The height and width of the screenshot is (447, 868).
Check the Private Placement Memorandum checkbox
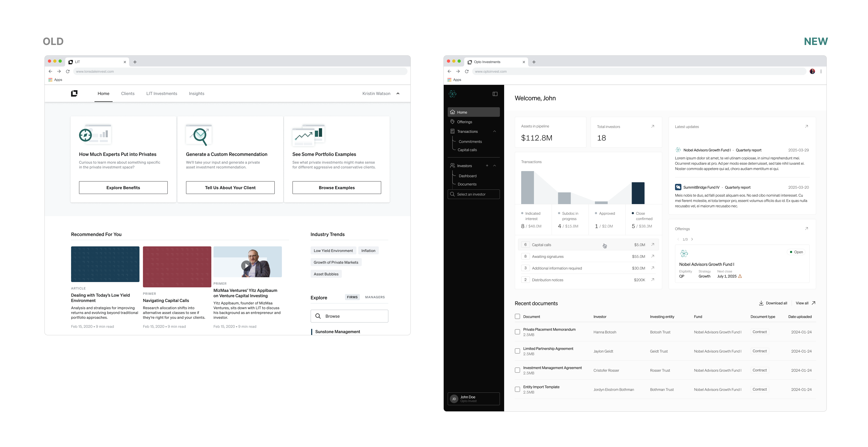(x=517, y=332)
